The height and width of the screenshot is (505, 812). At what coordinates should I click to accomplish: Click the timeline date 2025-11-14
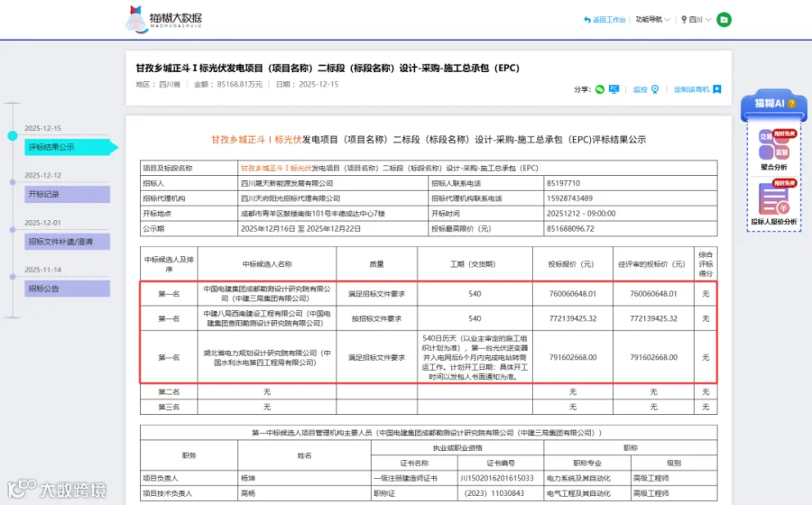coord(43,270)
